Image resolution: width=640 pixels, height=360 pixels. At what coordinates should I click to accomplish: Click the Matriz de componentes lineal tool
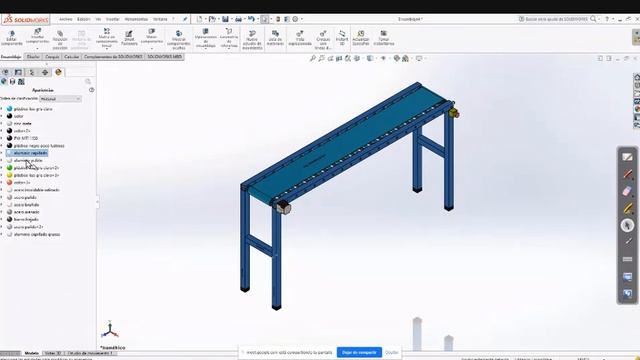point(107,38)
